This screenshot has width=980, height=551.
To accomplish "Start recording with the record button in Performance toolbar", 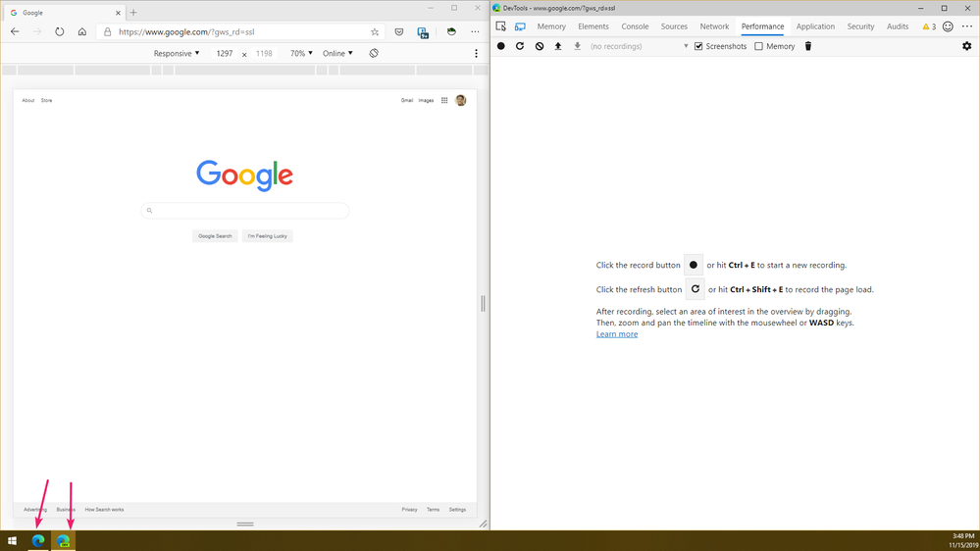I will point(500,46).
